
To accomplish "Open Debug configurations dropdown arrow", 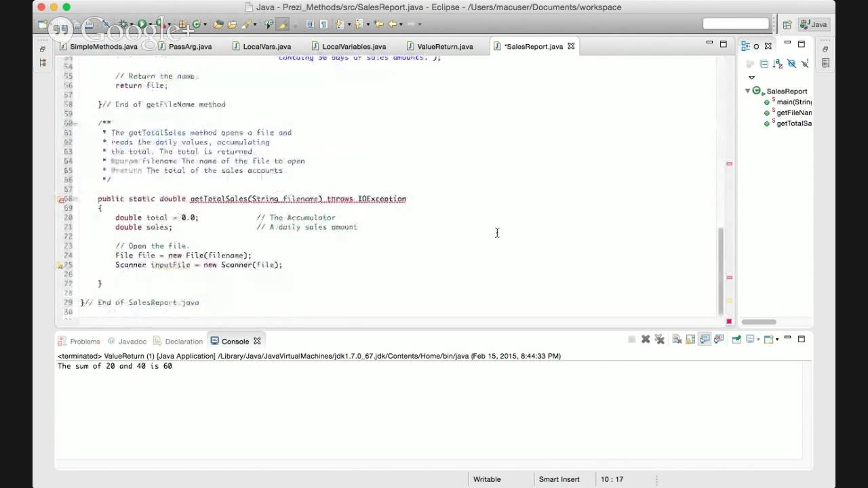I will coord(132,24).
